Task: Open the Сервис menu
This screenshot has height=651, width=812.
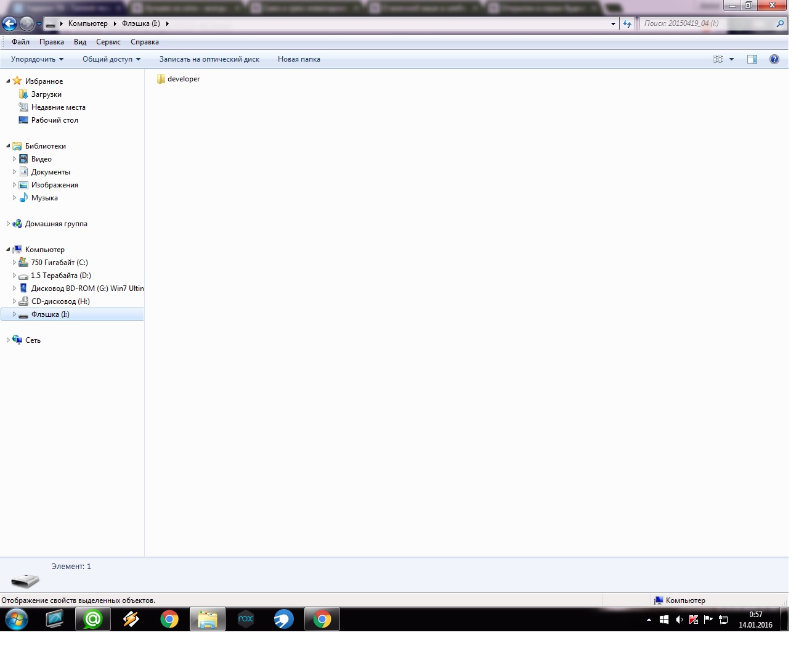Action: point(108,42)
